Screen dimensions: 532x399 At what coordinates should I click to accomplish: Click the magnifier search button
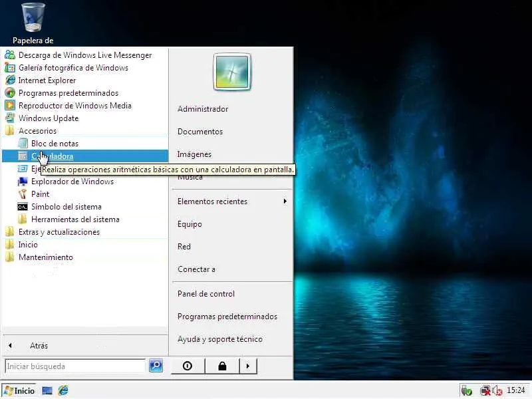pyautogui.click(x=156, y=365)
